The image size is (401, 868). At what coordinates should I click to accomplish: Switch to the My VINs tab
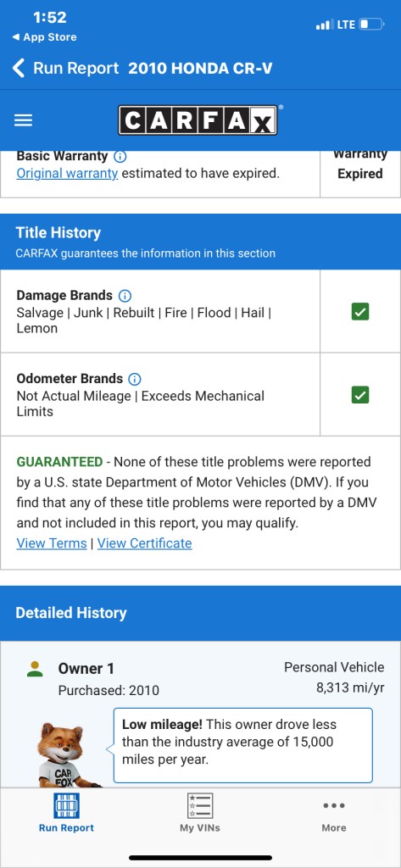[200, 813]
